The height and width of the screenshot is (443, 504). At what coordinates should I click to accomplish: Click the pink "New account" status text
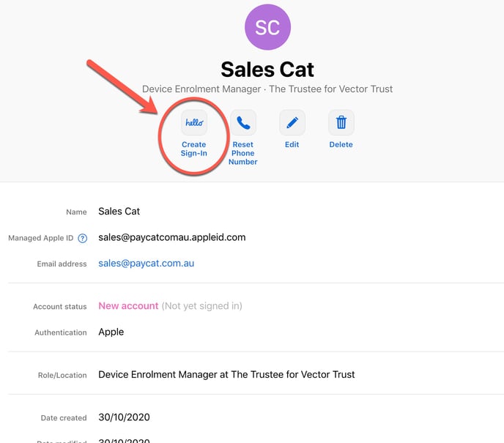click(128, 305)
